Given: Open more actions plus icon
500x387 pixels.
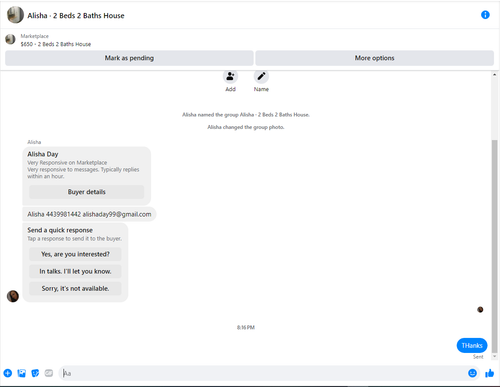Looking at the screenshot, I should [8, 373].
